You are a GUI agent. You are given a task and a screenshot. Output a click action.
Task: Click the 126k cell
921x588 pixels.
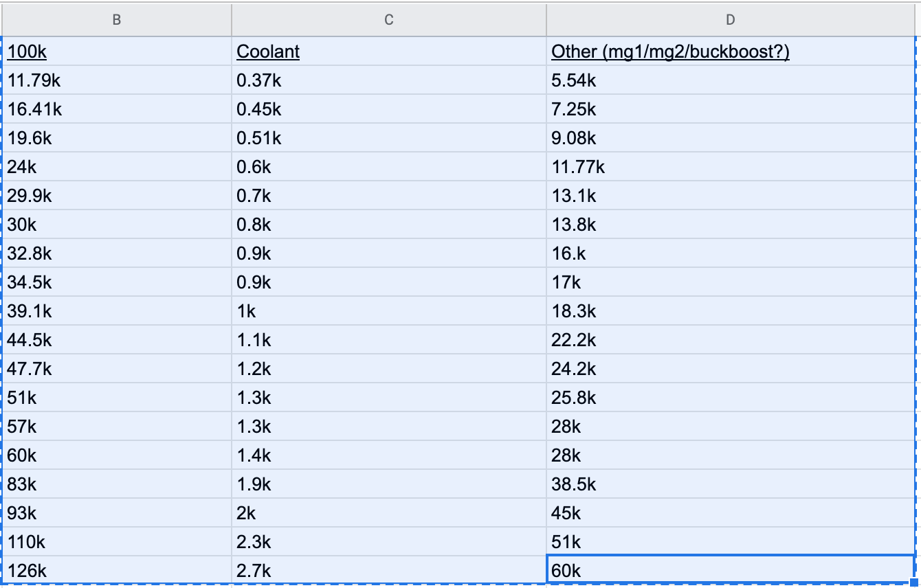tap(117, 570)
